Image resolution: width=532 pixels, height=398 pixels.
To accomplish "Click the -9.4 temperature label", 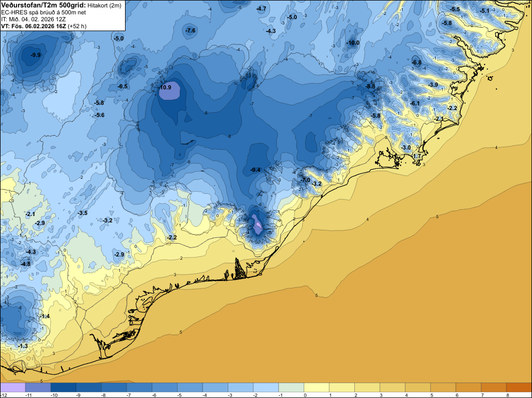I will click(255, 170).
